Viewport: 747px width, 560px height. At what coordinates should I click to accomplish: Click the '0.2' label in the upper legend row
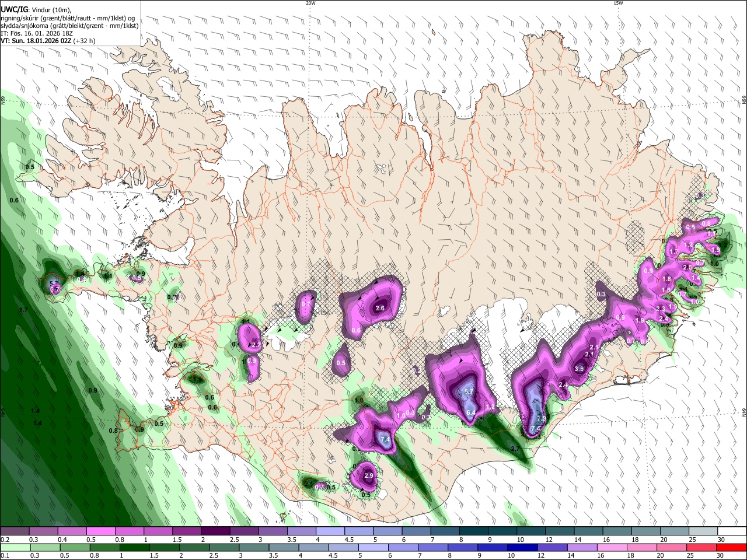[5, 540]
